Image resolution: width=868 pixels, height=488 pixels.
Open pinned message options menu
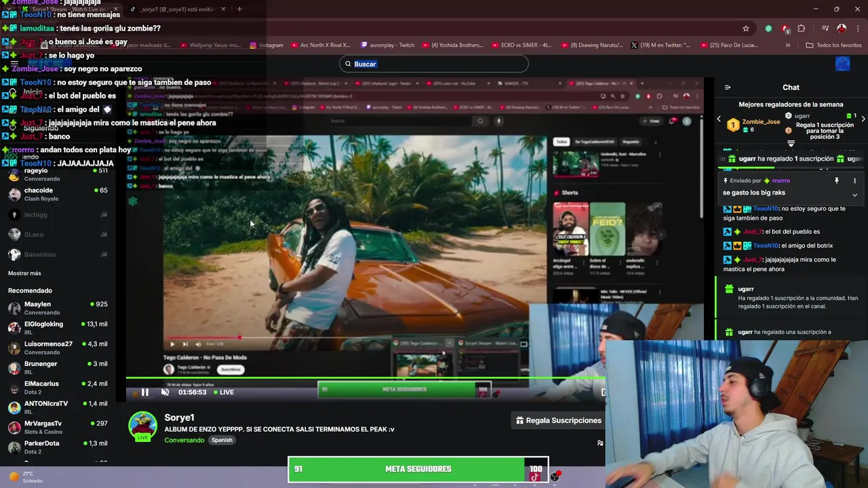point(854,181)
